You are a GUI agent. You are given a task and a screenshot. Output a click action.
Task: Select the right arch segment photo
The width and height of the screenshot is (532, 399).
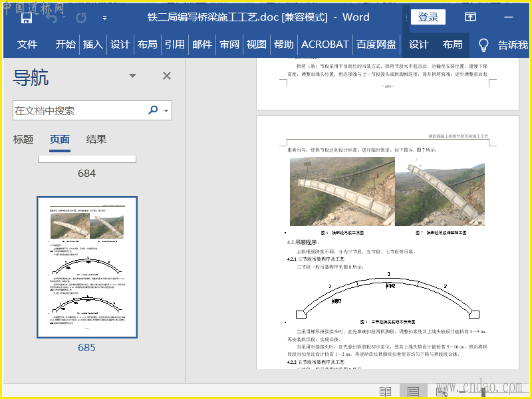[440, 194]
